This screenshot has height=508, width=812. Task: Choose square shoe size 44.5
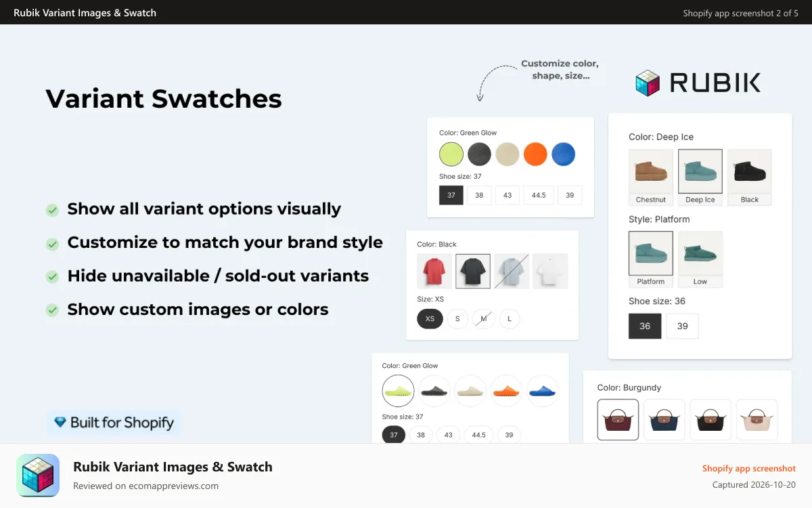(x=539, y=195)
